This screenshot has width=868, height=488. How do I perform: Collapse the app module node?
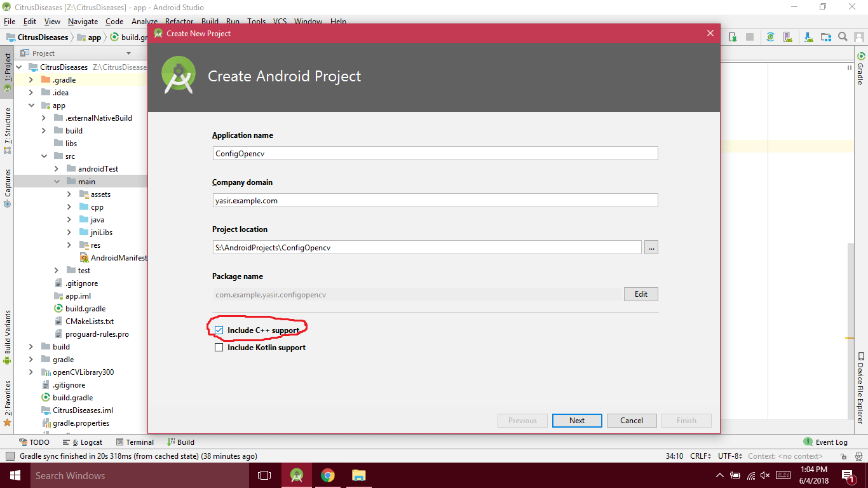tap(31, 105)
